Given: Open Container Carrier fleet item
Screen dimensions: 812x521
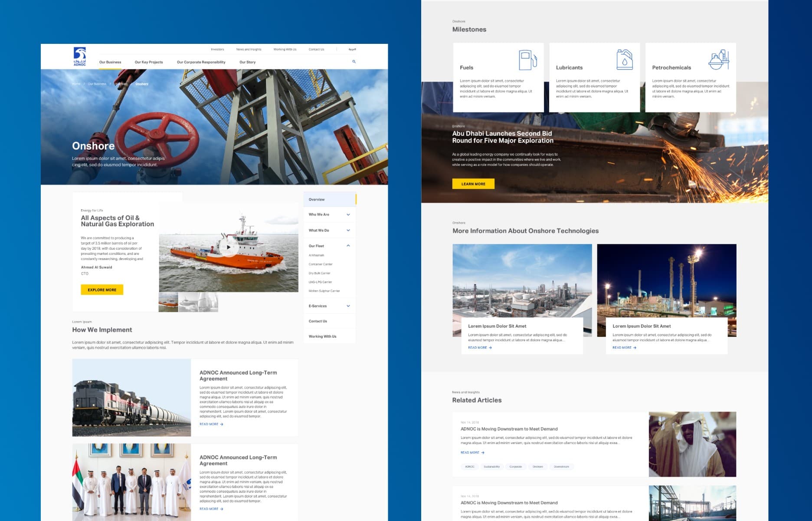Looking at the screenshot, I should [x=321, y=264].
